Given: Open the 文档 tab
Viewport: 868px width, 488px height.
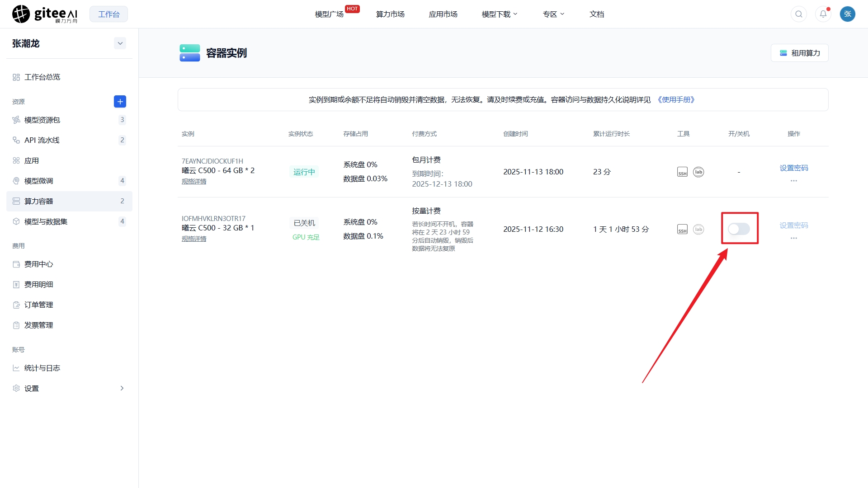Looking at the screenshot, I should (x=597, y=14).
